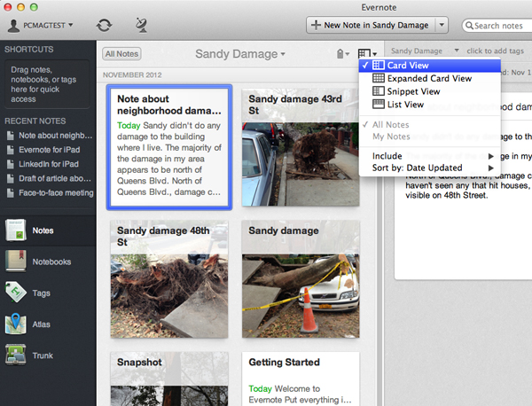532x406 pixels.
Task: Click the Snippet View menu icon
Action: click(x=379, y=91)
